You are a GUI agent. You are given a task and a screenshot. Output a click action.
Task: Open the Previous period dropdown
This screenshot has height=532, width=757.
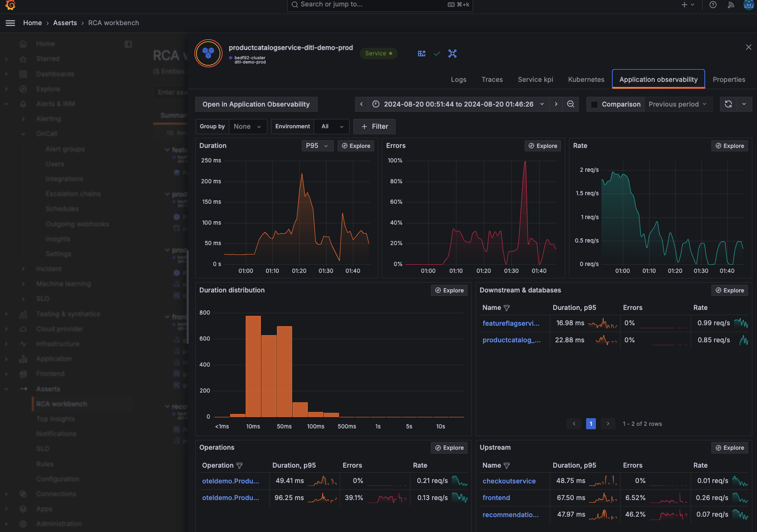[x=678, y=104]
